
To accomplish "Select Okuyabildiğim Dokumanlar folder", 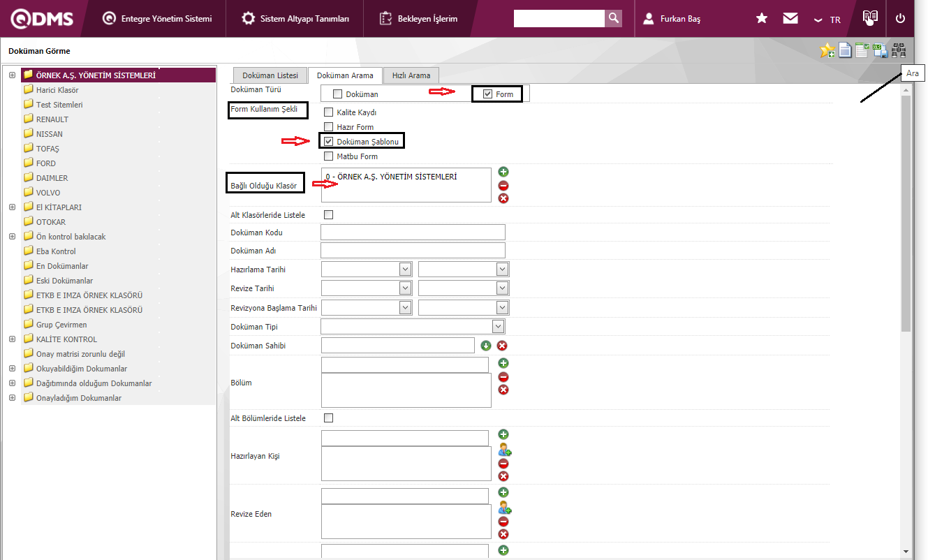I will coord(82,369).
